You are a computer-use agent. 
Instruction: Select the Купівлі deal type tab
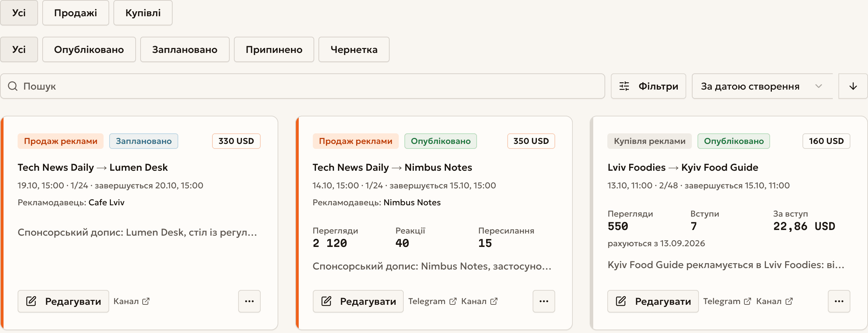pyautogui.click(x=143, y=13)
